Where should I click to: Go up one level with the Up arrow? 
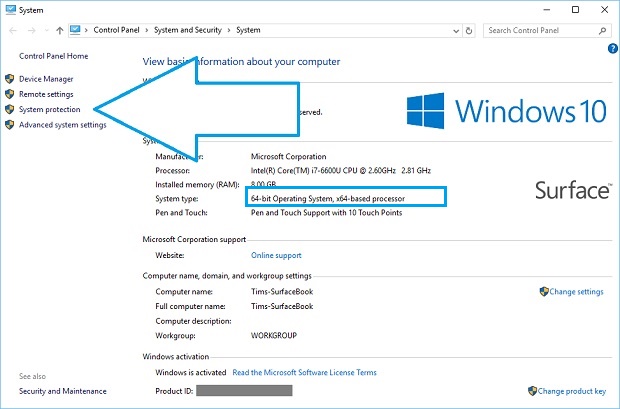coord(60,30)
